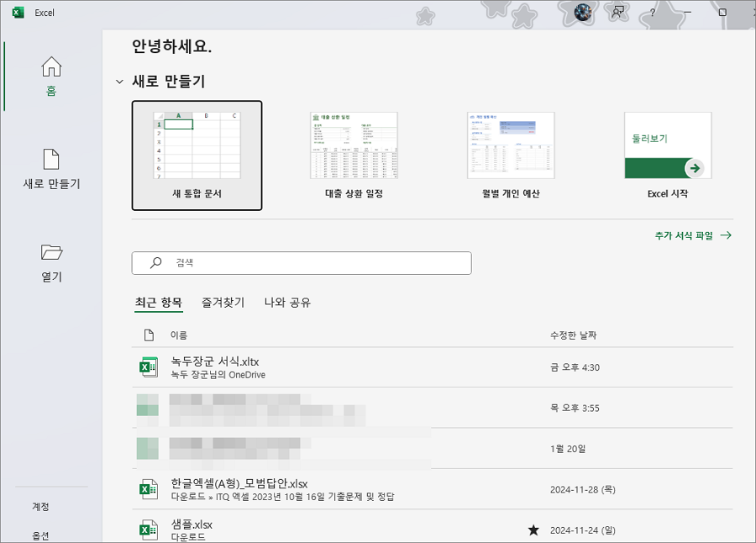The width and height of the screenshot is (756, 543).
Task: Minimize the Excel window
Action: click(687, 13)
